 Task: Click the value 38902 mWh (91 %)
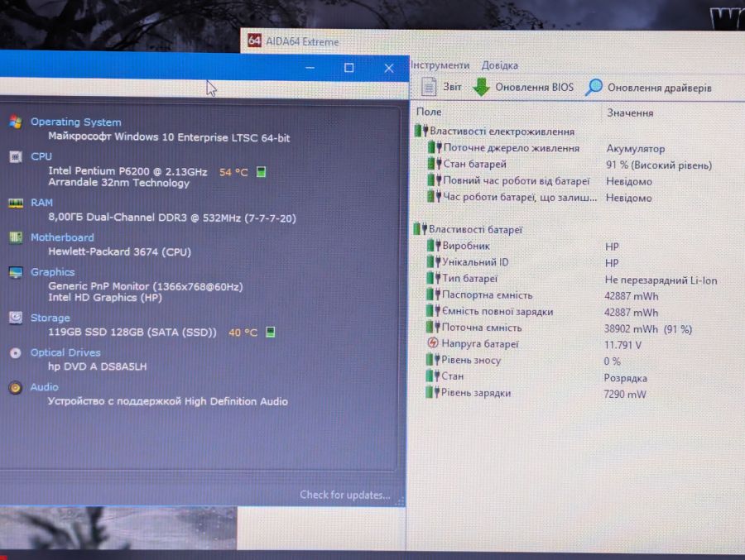coord(648,328)
